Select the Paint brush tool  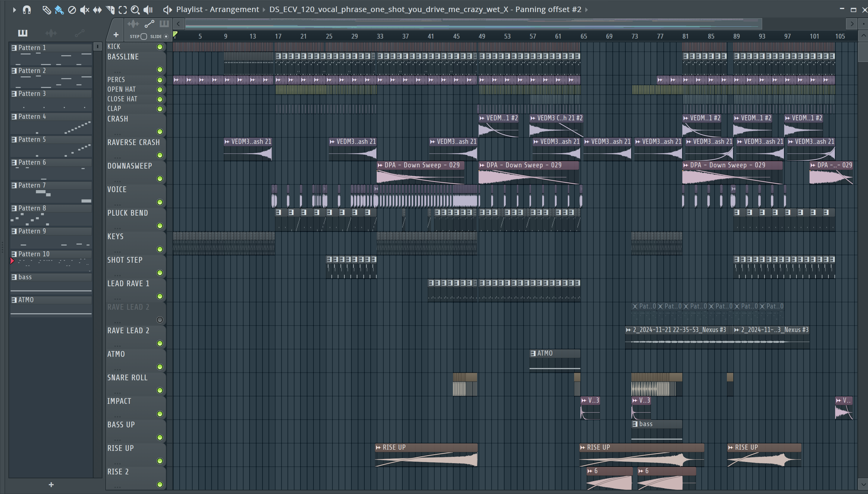coord(59,10)
